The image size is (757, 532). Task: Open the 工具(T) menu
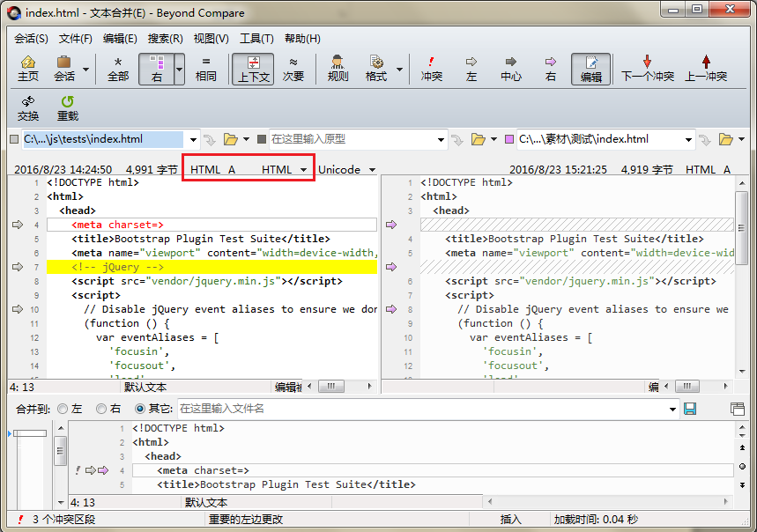tap(256, 39)
